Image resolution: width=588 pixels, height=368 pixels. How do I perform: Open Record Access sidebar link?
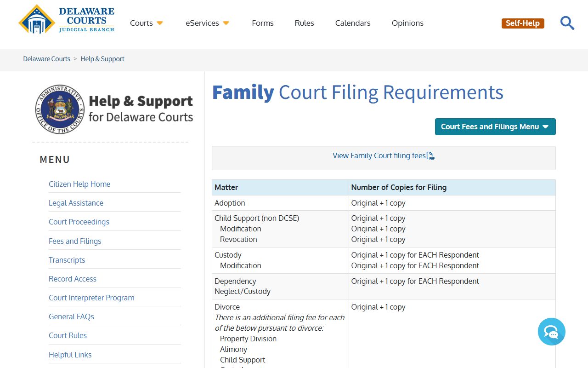point(73,279)
